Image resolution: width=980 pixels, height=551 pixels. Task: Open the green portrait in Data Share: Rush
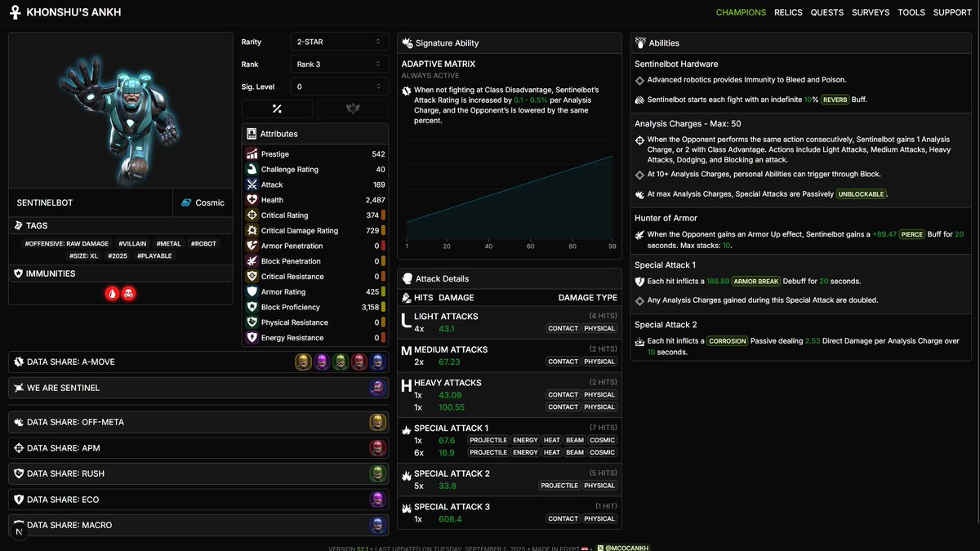click(x=377, y=473)
